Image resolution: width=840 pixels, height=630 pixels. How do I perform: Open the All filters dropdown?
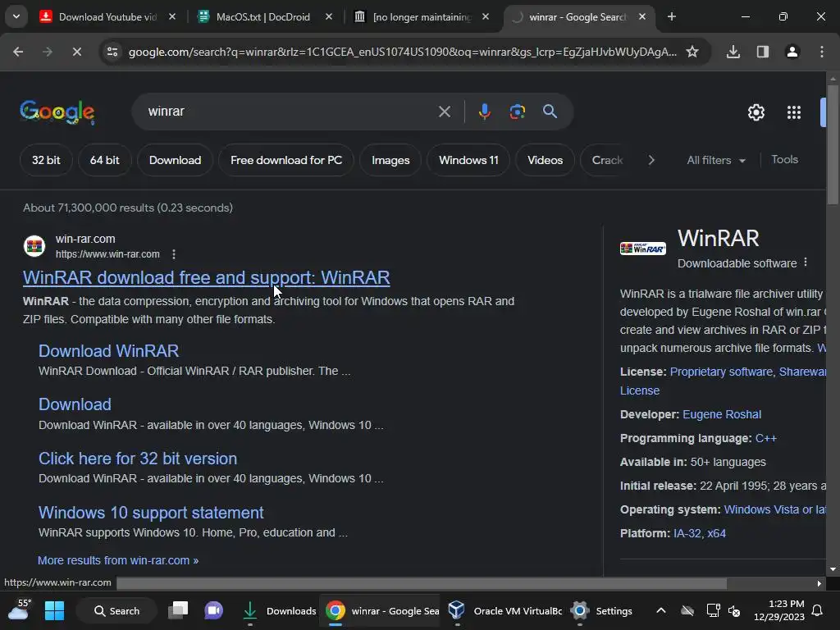716,160
